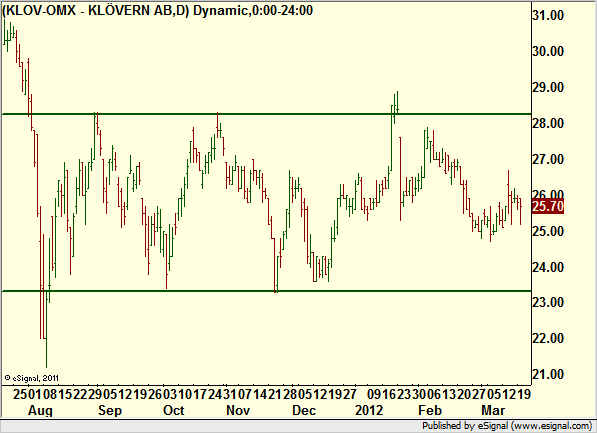
Task: Click the Nov month label
Action: 238,411
